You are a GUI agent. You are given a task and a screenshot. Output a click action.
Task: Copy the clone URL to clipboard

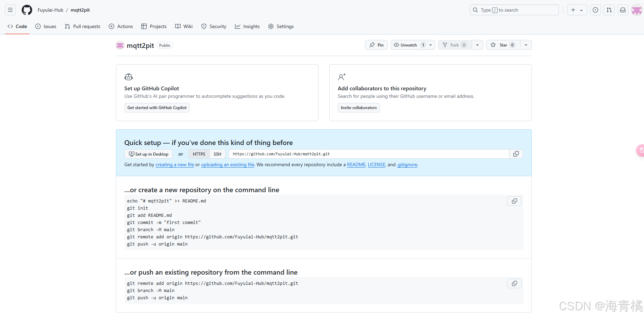[516, 154]
